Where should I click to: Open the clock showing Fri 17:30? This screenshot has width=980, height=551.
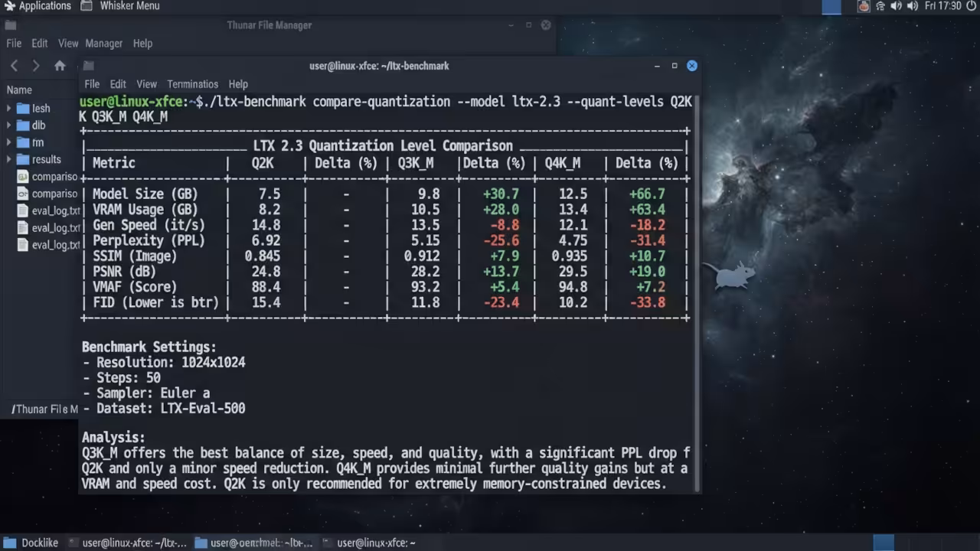pos(942,6)
